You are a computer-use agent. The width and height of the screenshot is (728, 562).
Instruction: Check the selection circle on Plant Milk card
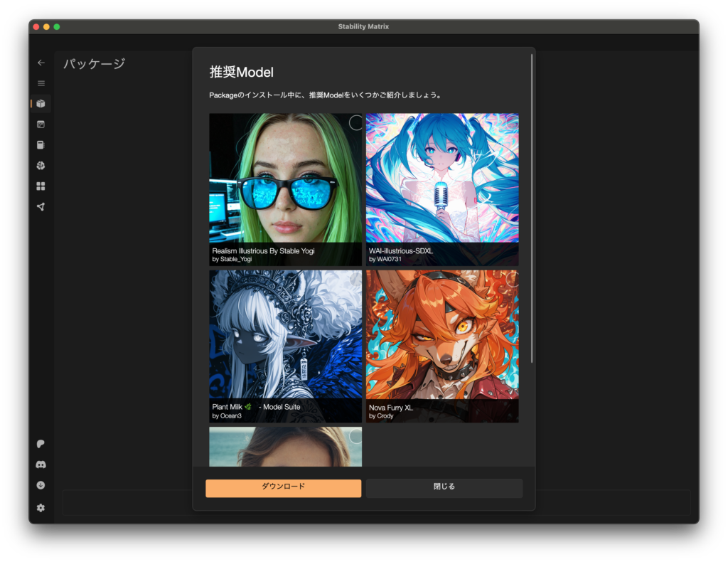coord(355,280)
